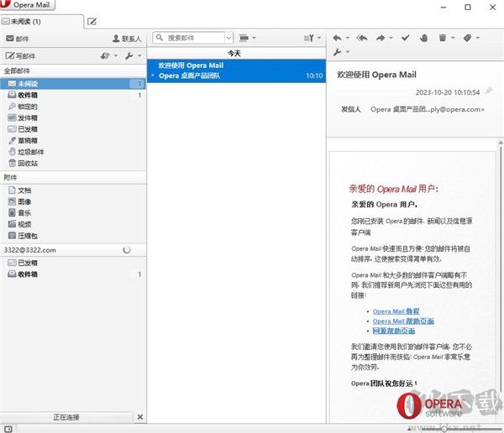Click the Reply All icon
504x433 pixels.
362,38
